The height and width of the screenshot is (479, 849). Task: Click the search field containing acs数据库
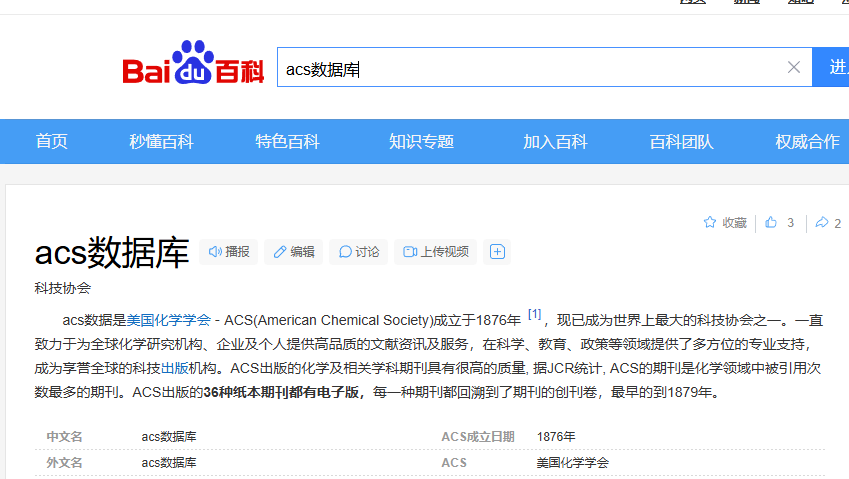[x=544, y=67]
